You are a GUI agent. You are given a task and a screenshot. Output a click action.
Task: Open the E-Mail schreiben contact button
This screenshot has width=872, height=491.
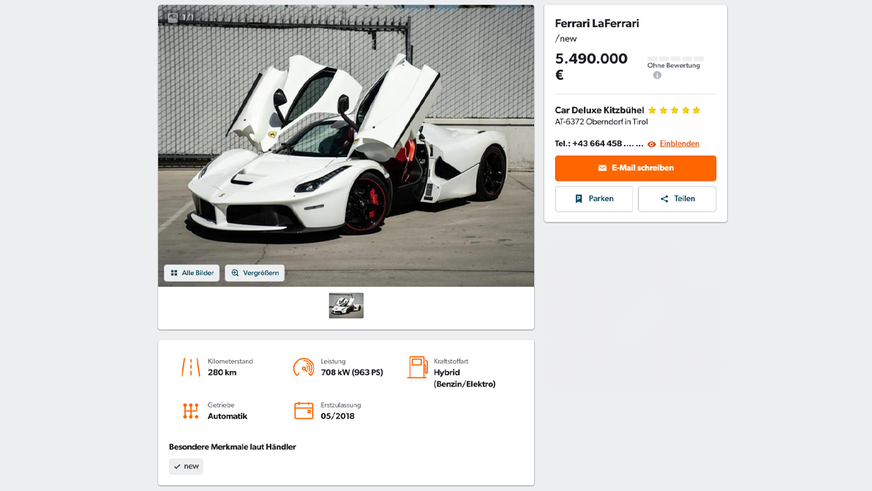click(x=635, y=168)
